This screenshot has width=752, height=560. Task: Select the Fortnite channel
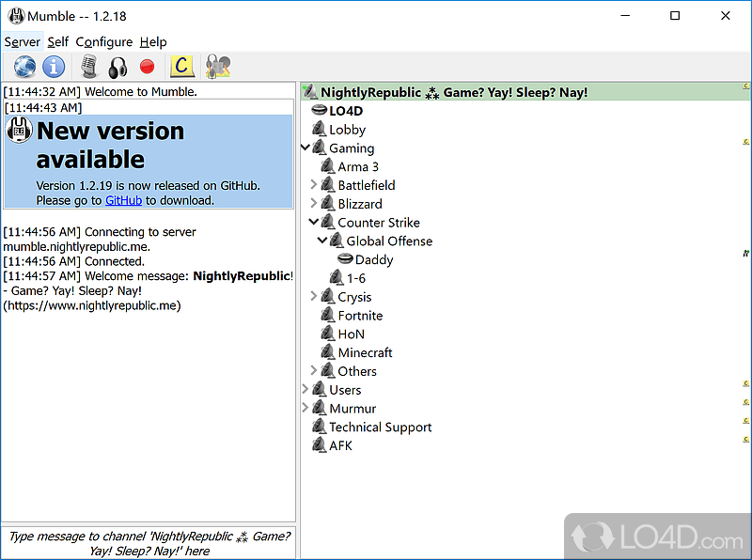[x=360, y=316]
